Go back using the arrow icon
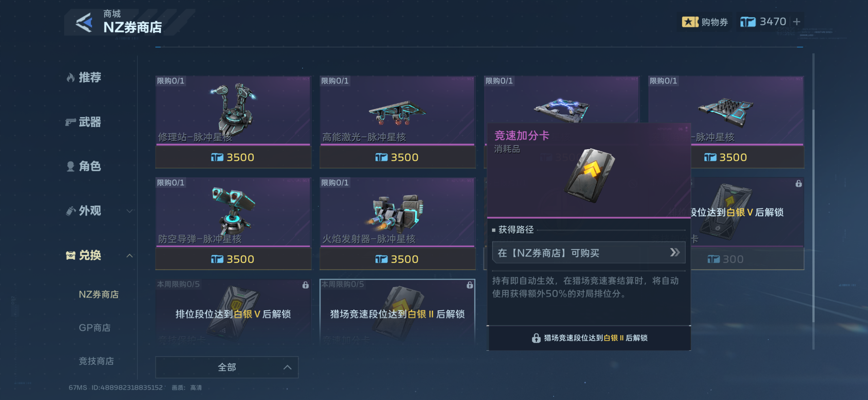This screenshot has height=400, width=868. tap(84, 22)
